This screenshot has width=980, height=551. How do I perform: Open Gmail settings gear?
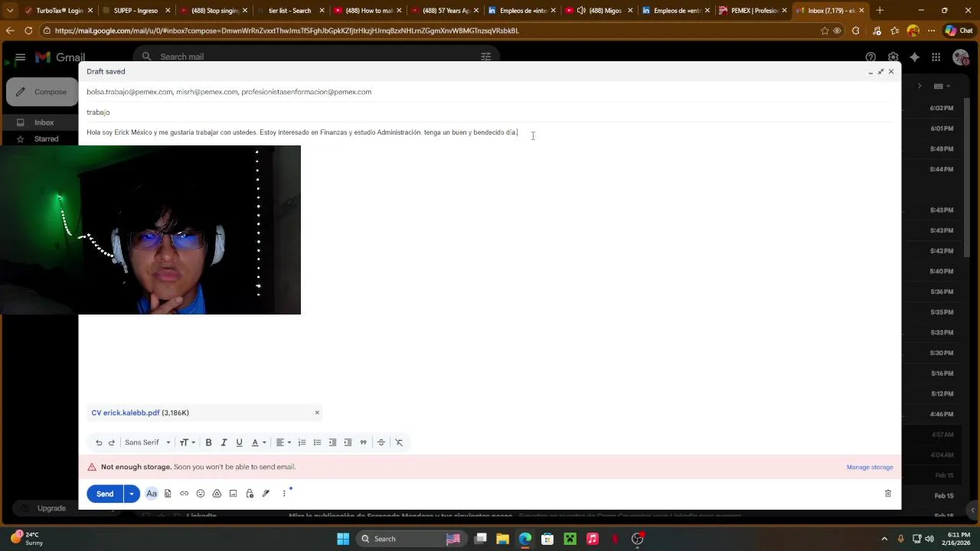tap(893, 57)
